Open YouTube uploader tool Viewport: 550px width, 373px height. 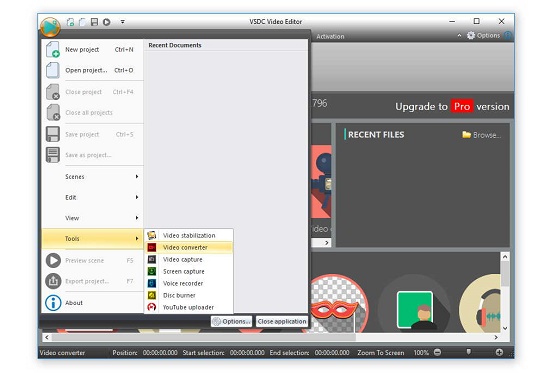tap(189, 307)
